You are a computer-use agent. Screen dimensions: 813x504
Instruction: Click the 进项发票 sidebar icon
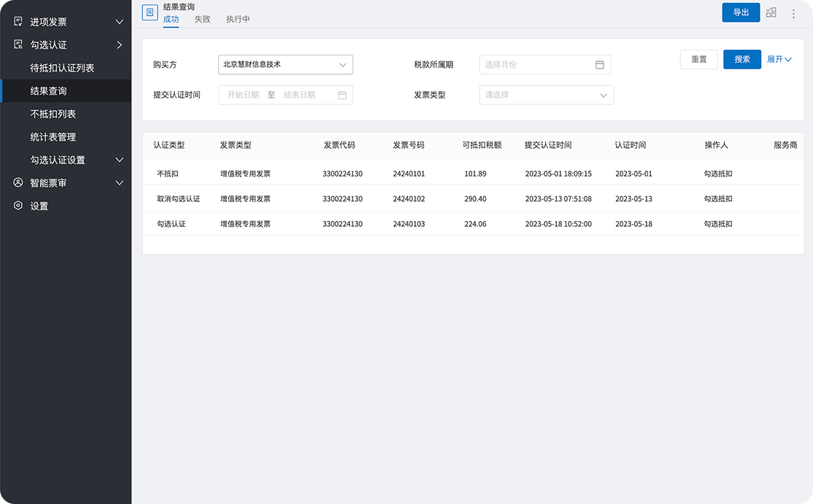point(18,22)
